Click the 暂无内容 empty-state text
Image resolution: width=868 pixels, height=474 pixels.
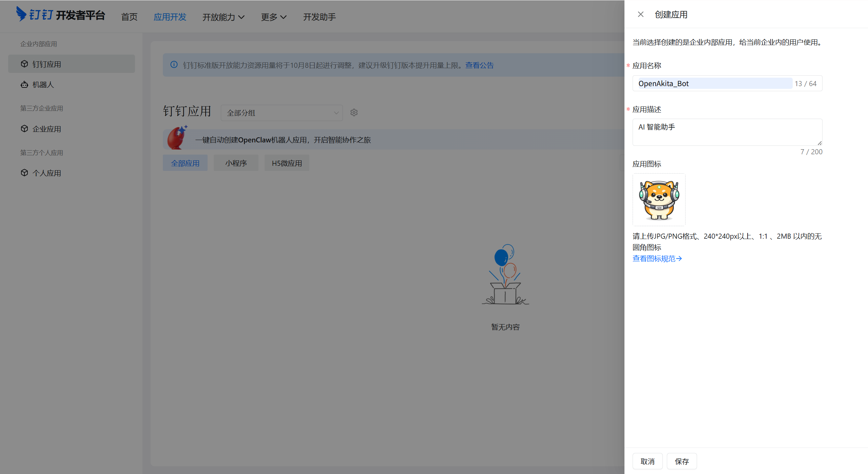tap(505, 327)
